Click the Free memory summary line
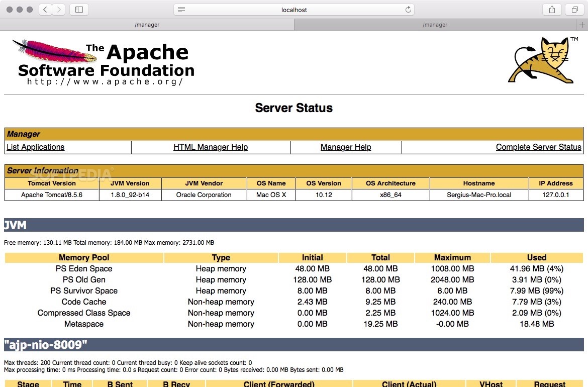This screenshot has width=588, height=387. click(109, 243)
